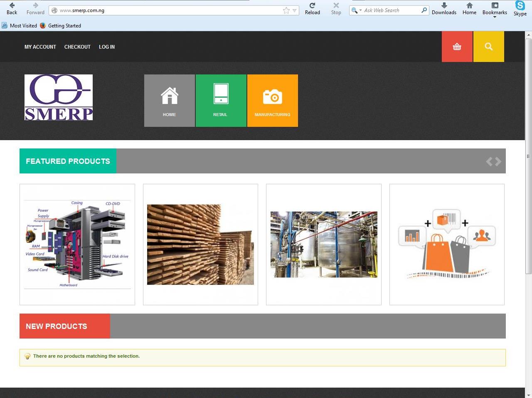Open the Bookmarks dropdown menu

(x=495, y=9)
